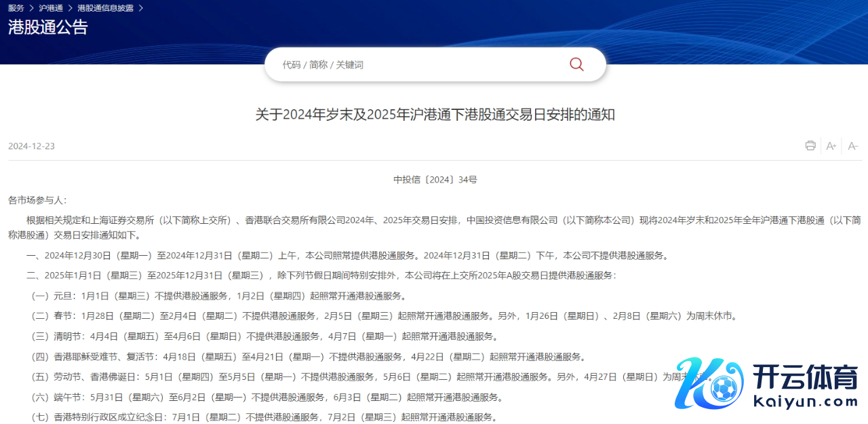The height and width of the screenshot is (424, 868).
Task: Open the 港股通信息披露 breadcrumb
Action: [x=105, y=8]
